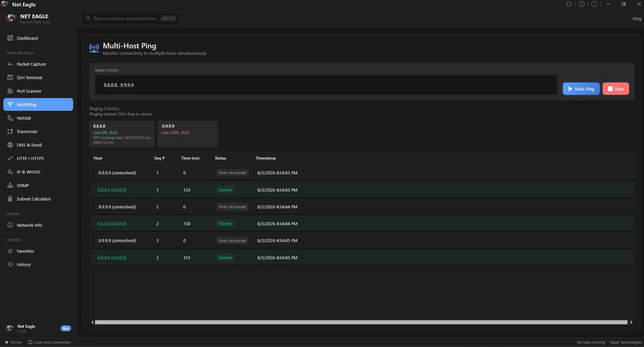Click the Timestamp column header
The height and width of the screenshot is (347, 644).
point(266,158)
